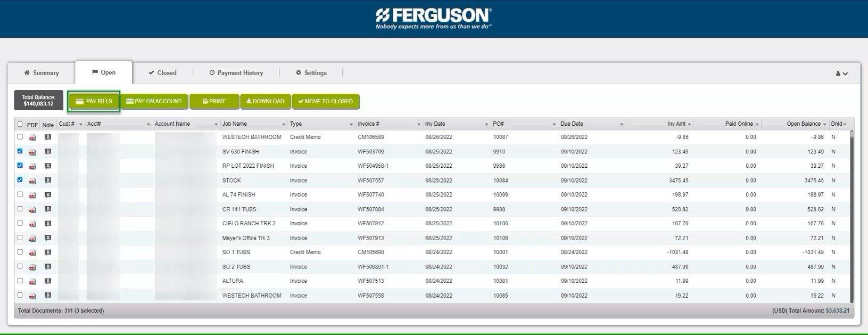View PDF of STOCK invoice WF507557
This screenshot has width=868, height=335.
click(x=32, y=181)
